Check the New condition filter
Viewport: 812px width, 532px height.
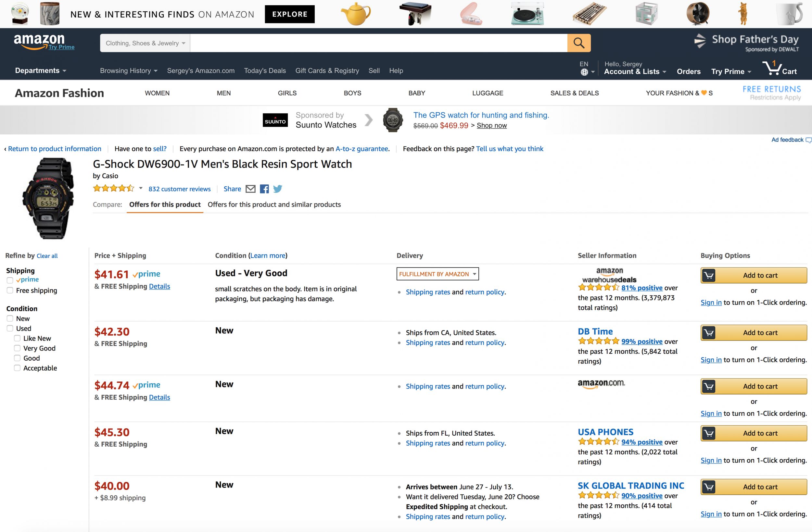[10, 318]
